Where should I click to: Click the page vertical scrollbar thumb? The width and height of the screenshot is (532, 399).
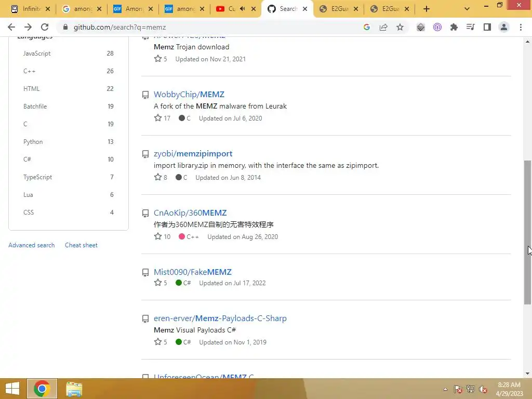pyautogui.click(x=527, y=232)
